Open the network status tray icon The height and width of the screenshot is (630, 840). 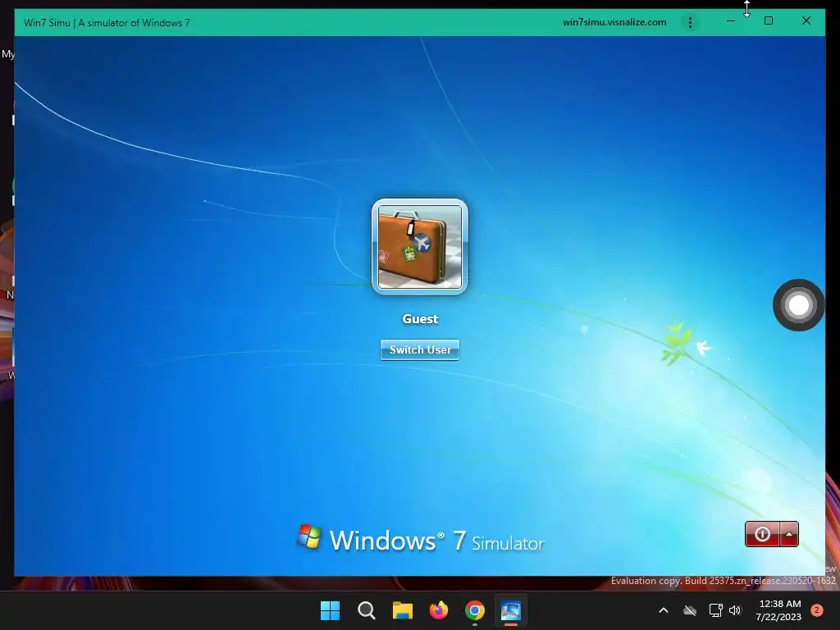tap(715, 610)
